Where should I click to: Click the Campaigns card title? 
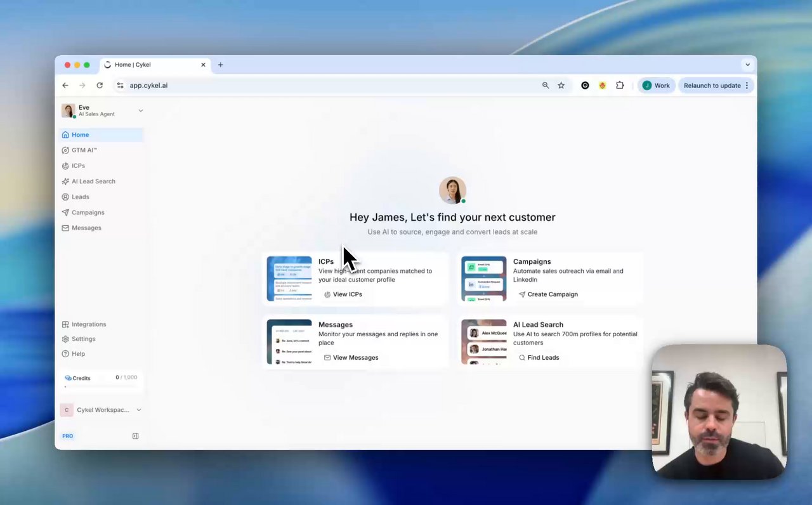click(532, 261)
